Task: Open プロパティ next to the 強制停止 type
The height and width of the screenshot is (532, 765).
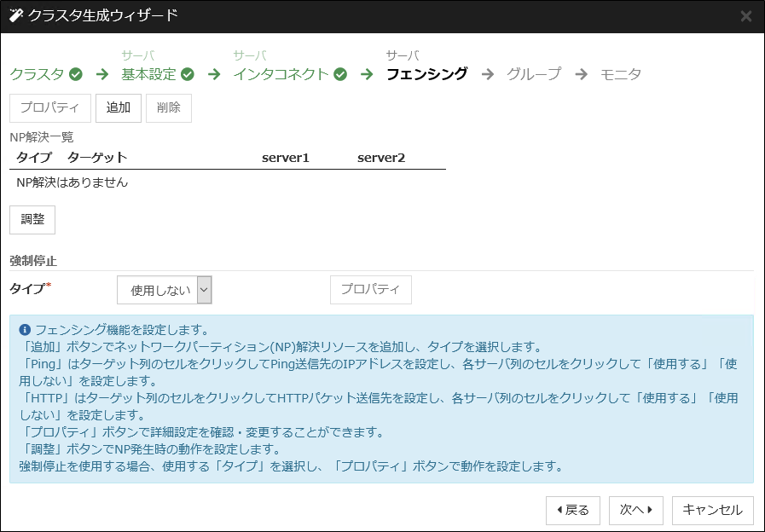Action: tap(370, 290)
